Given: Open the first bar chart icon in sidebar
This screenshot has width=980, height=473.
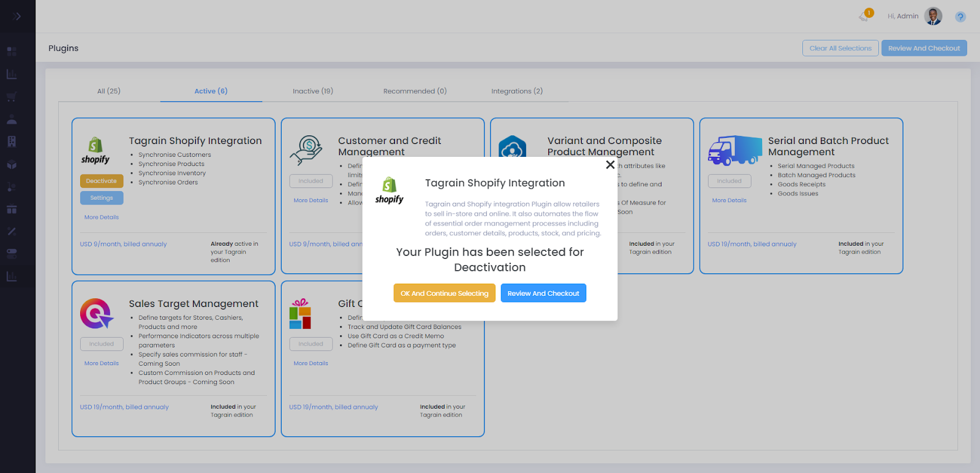Looking at the screenshot, I should 12,74.
